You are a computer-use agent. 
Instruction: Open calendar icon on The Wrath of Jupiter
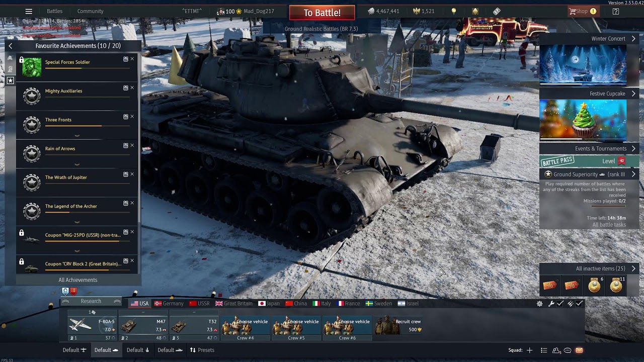[x=126, y=174]
